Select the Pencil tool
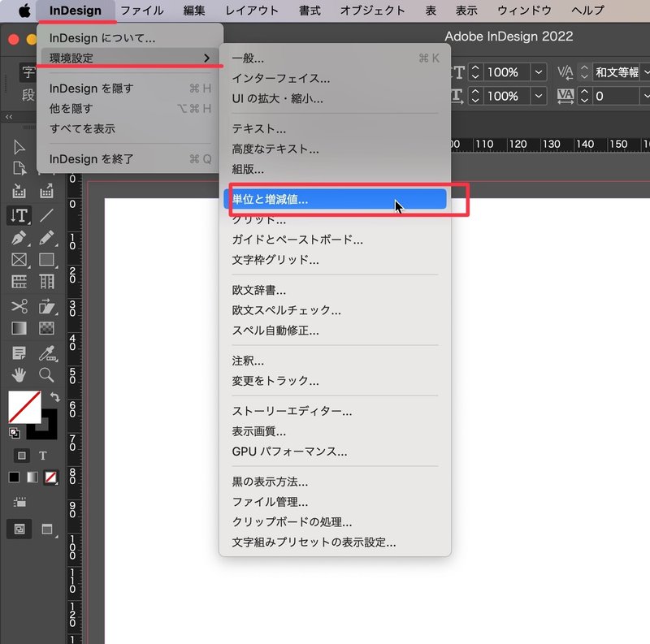Viewport: 650px width, 644px height. click(46, 238)
